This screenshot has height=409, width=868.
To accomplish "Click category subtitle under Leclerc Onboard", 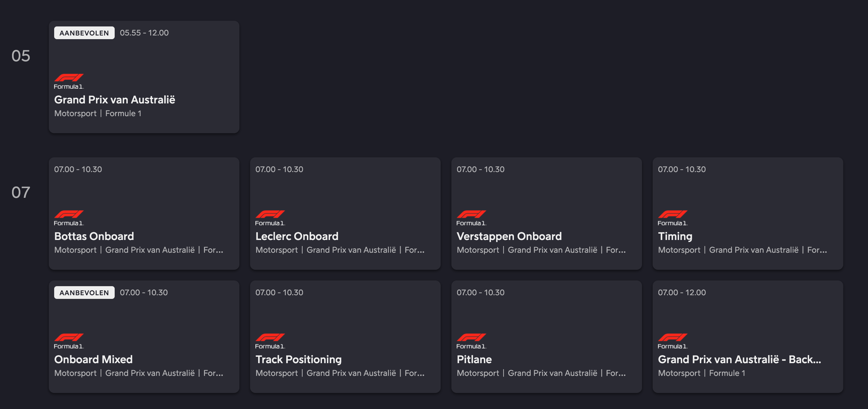I will [x=340, y=250].
